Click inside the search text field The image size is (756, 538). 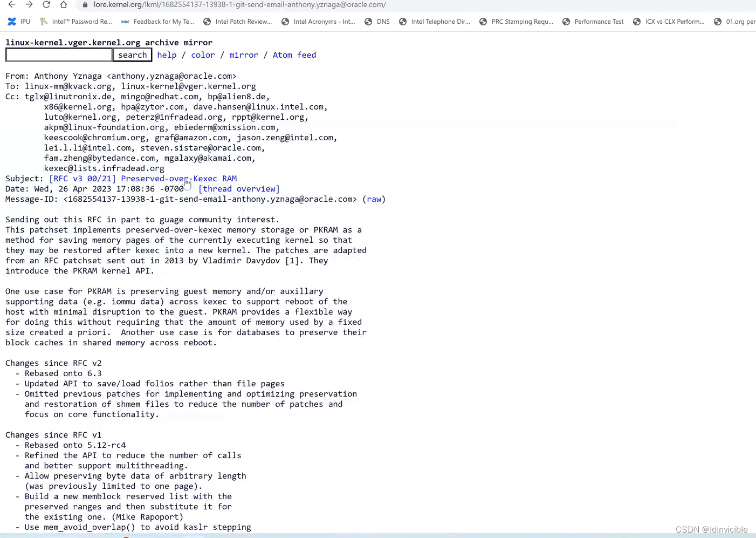(58, 55)
